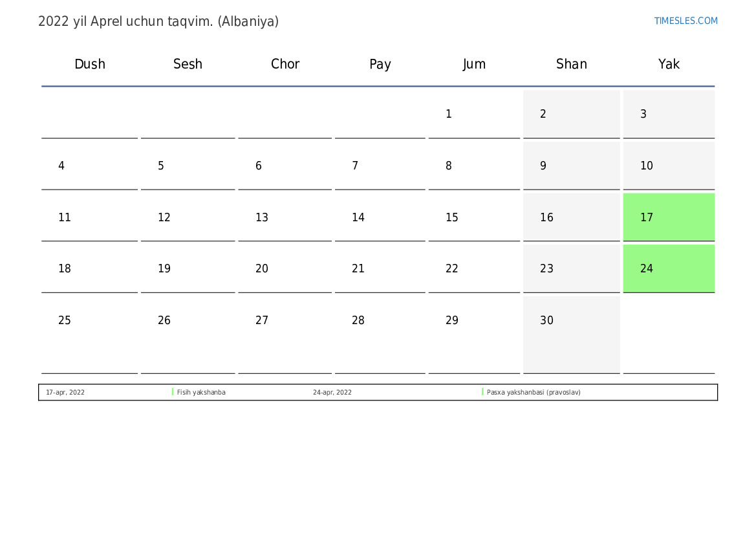Select date 5 under Sesh

click(x=161, y=166)
